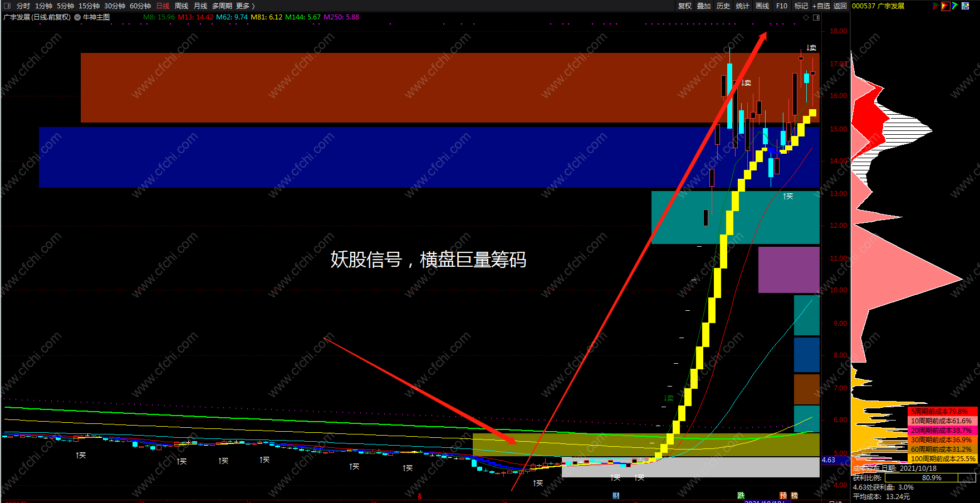Viewport: 980px width, 503px height.
Task: Click the 000537 广宇发展 stock title
Action: coord(878,6)
